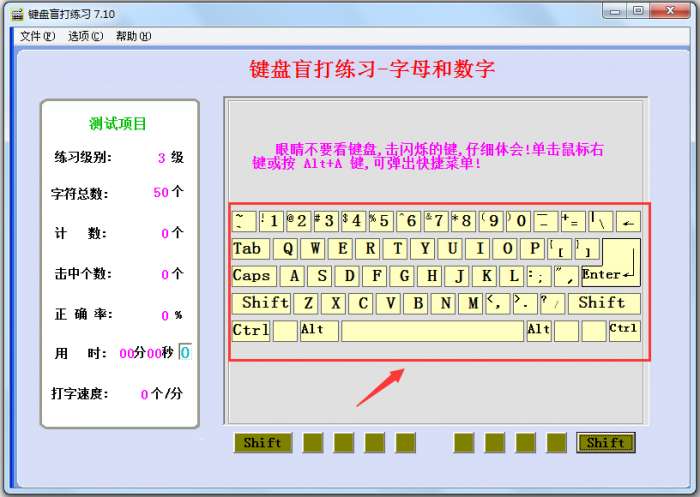Screen dimensions: 700x497
Task: Click the V key
Action: (x=390, y=304)
